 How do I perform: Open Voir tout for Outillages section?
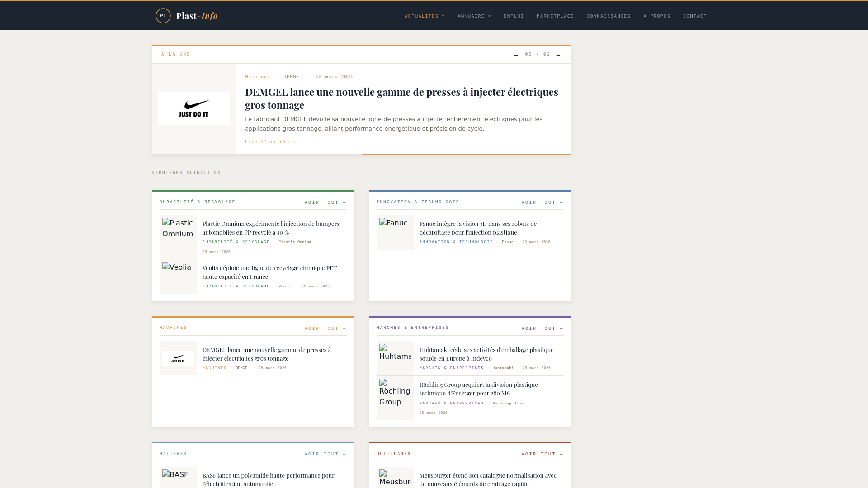(542, 454)
